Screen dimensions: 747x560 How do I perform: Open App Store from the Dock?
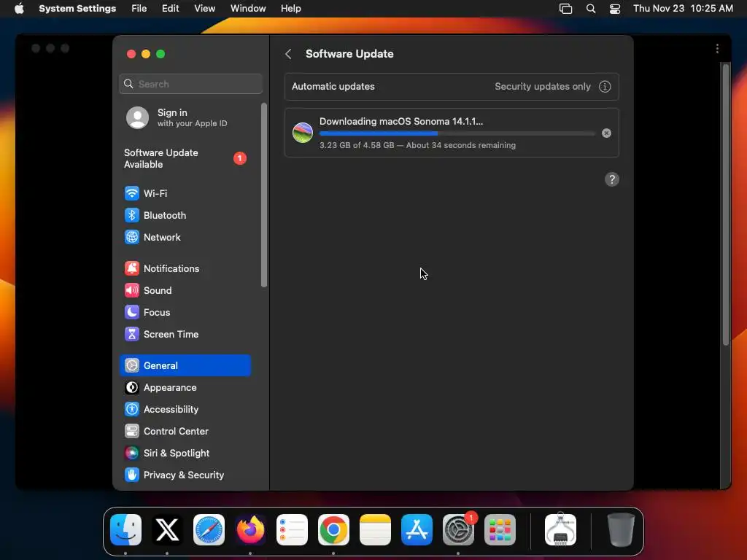click(417, 529)
